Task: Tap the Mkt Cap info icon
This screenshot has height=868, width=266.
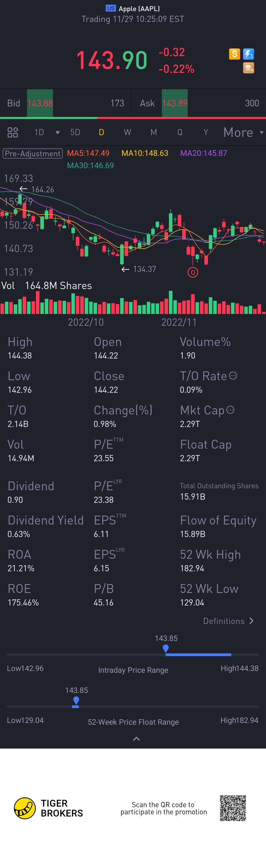Action: (x=230, y=410)
